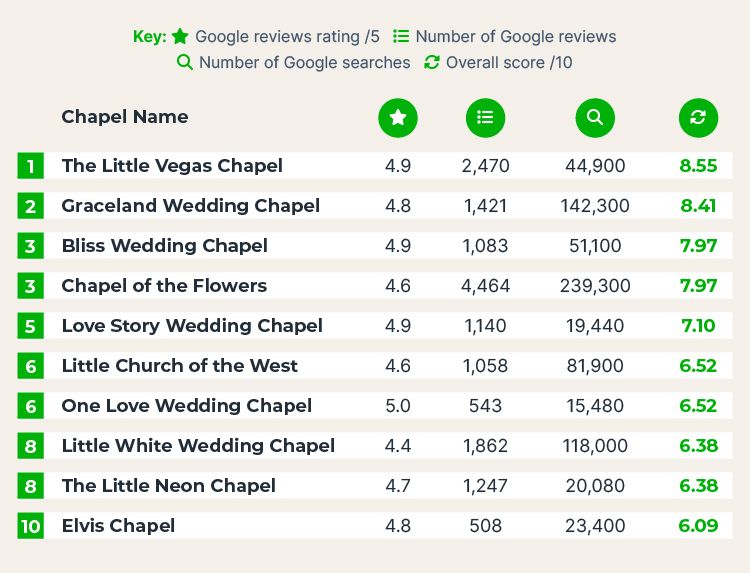The height and width of the screenshot is (573, 750).
Task: Click 239,300 searches value
Action: pyautogui.click(x=595, y=286)
